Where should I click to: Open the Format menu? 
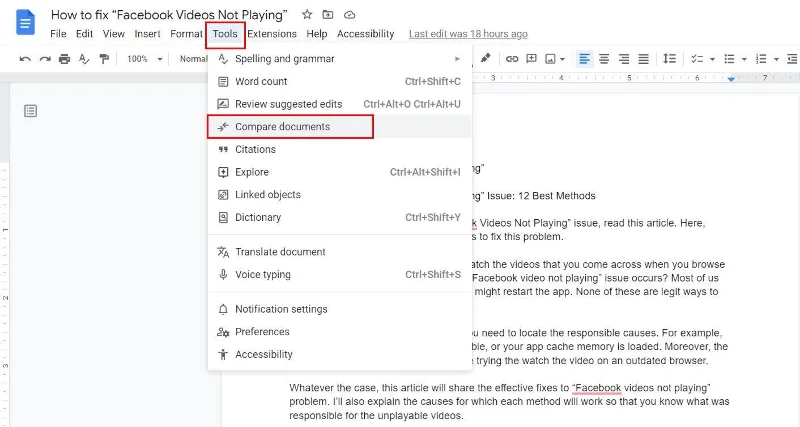click(186, 34)
